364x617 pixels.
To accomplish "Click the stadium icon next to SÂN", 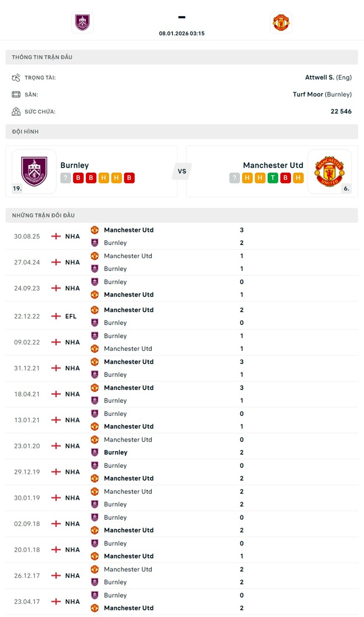I will 16,94.
